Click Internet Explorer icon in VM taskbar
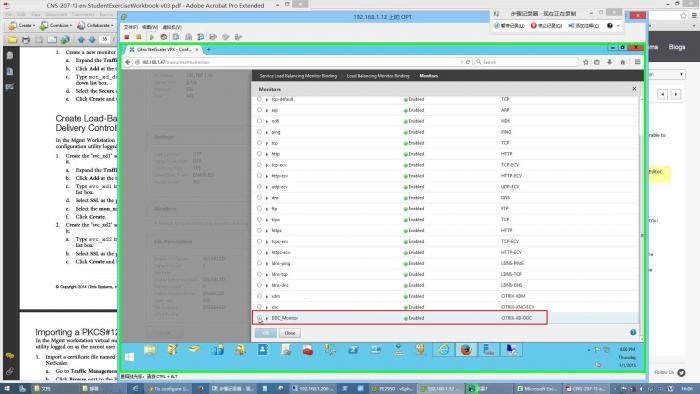The width and height of the screenshot is (700, 394). [443, 350]
